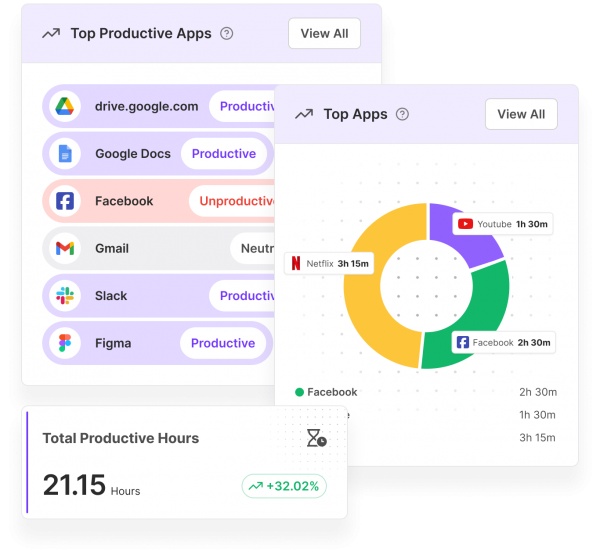This screenshot has width=600, height=558.
Task: Click the Figma app name
Action: click(x=113, y=343)
